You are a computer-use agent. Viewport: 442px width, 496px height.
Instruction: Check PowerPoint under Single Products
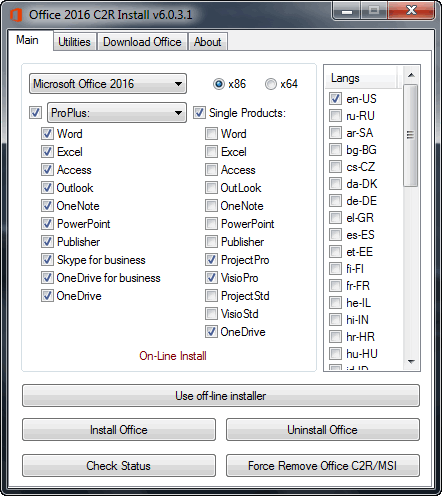click(x=211, y=224)
